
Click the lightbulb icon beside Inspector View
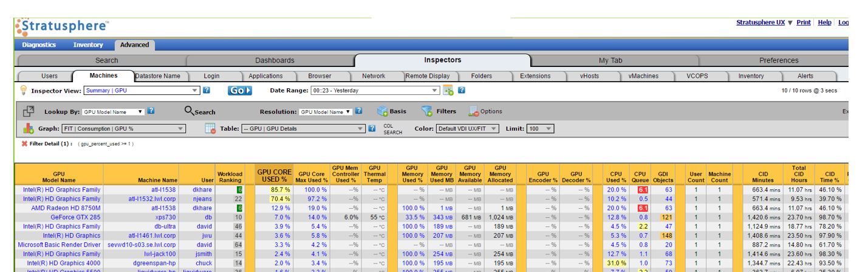[x=23, y=90]
